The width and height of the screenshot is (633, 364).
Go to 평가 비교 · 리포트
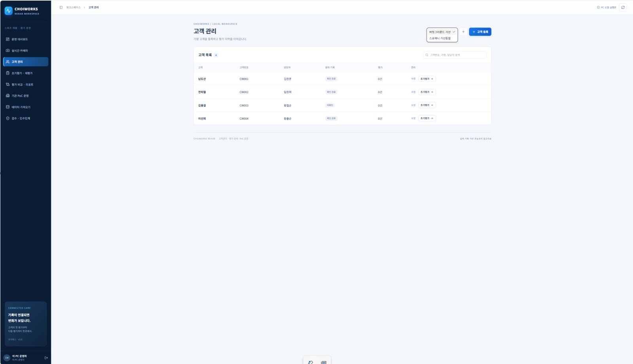point(26,85)
